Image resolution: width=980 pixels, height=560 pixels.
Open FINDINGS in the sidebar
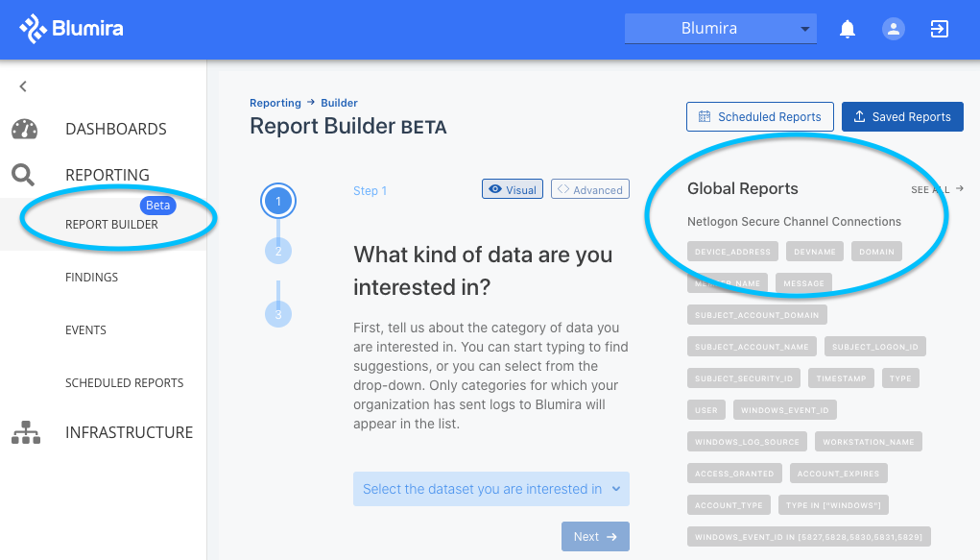click(x=92, y=278)
